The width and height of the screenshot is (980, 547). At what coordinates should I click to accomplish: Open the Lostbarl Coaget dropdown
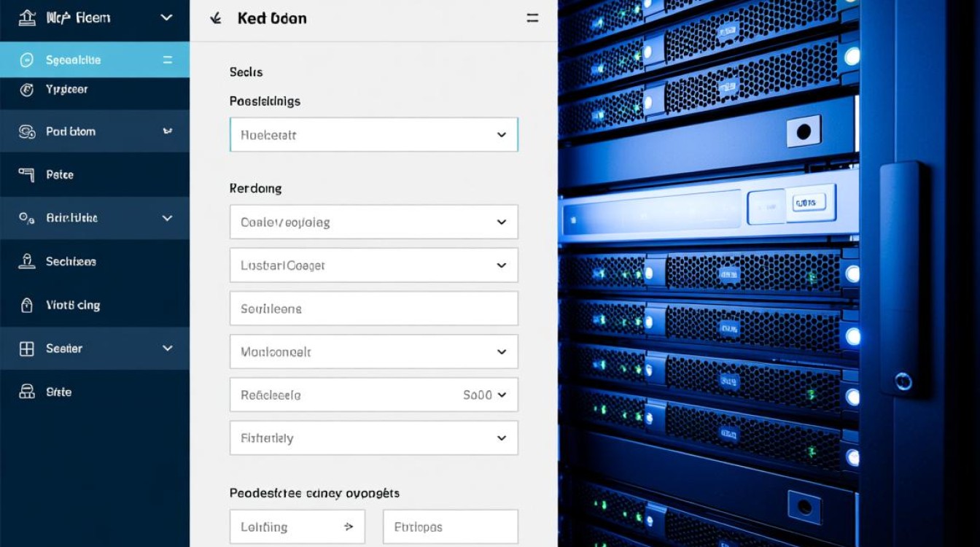coord(373,265)
